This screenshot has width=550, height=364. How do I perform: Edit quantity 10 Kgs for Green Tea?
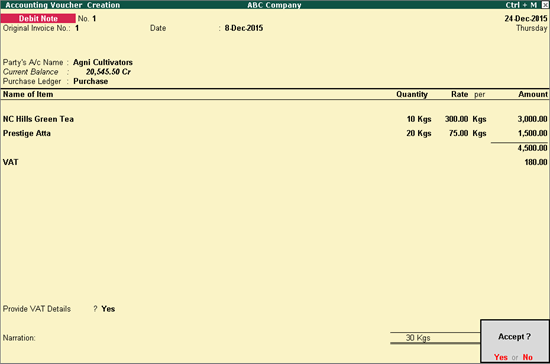[x=419, y=119]
